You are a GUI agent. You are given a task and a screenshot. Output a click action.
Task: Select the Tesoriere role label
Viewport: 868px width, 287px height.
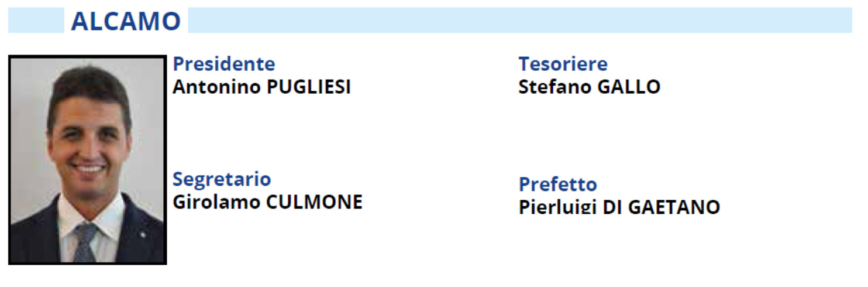pyautogui.click(x=563, y=63)
